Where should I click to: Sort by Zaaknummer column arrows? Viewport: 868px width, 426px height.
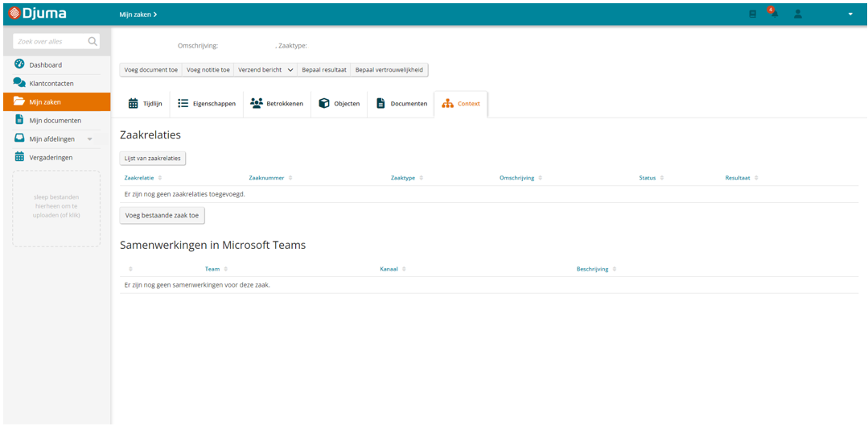pos(290,178)
